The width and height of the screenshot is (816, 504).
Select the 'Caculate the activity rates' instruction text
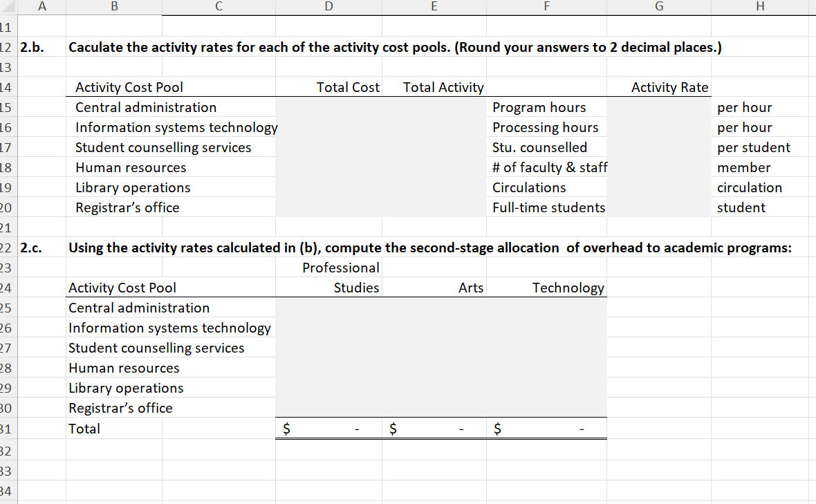coord(395,47)
